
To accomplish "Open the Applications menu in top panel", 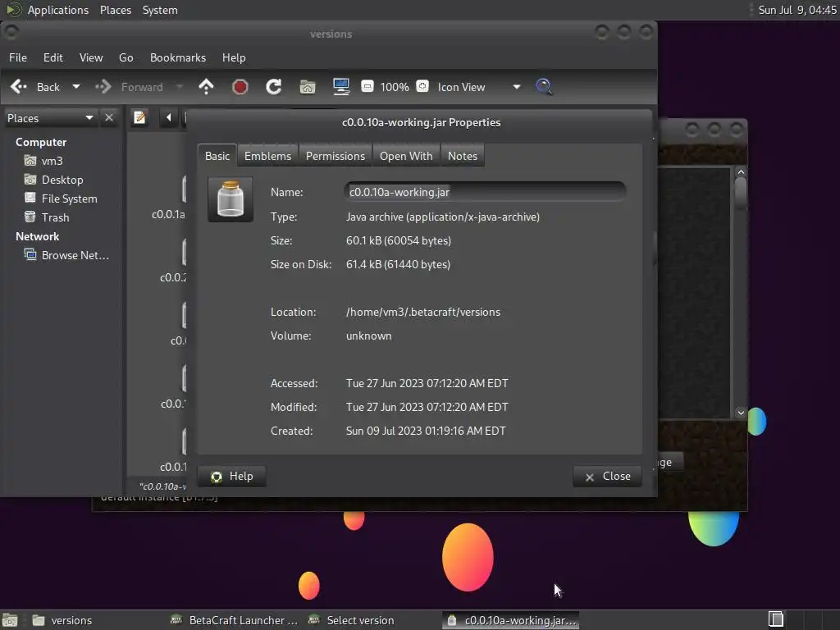I will 47,10.
